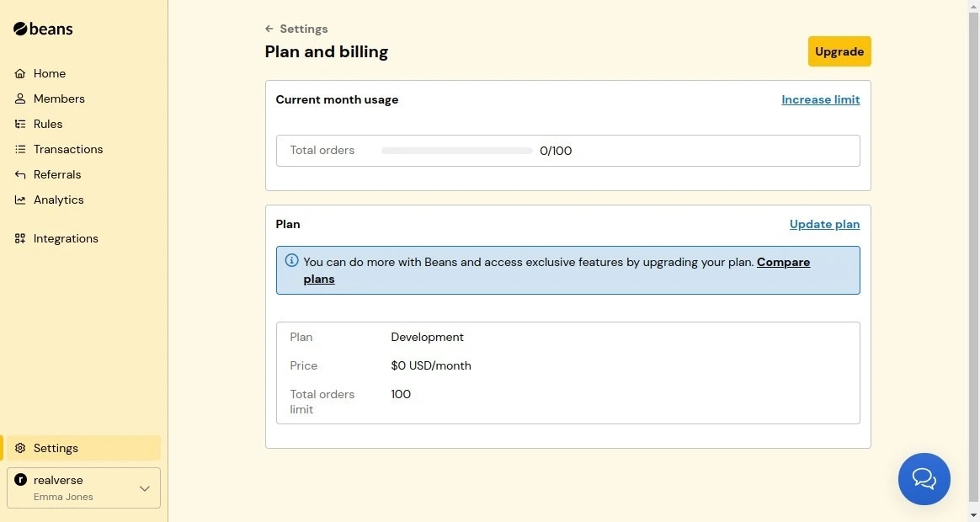The image size is (980, 522).
Task: Click the Referrals arrow icon
Action: click(x=20, y=175)
